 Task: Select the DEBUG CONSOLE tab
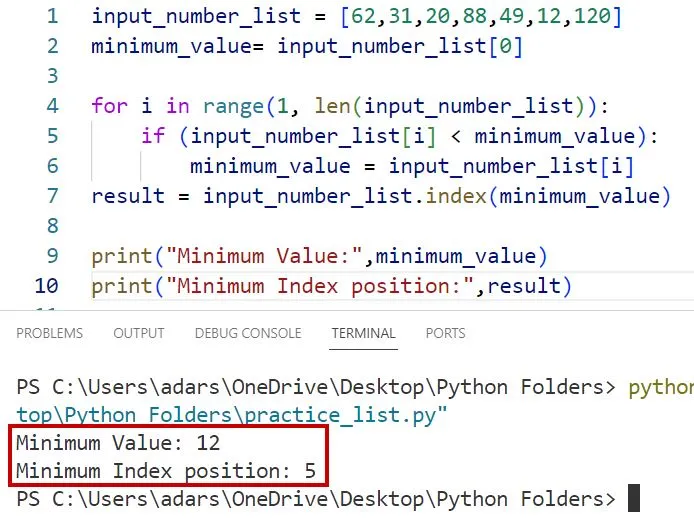(x=248, y=333)
